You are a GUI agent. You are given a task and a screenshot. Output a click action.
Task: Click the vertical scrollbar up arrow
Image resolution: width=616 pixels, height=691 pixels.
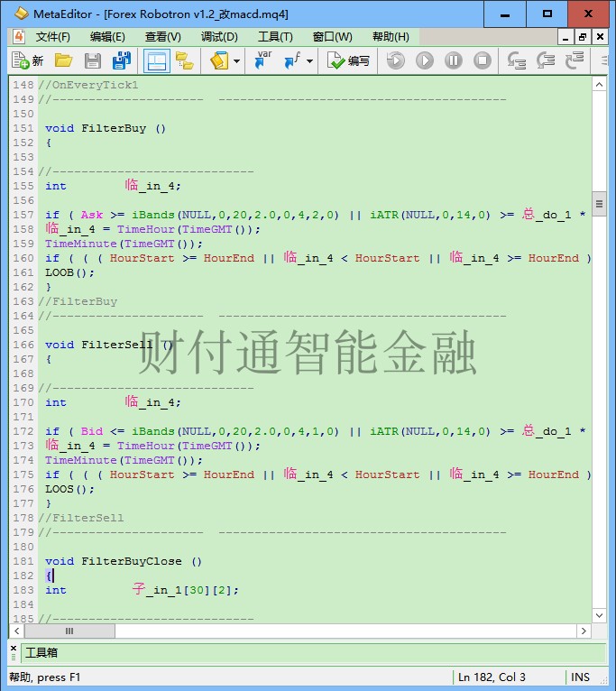point(599,84)
